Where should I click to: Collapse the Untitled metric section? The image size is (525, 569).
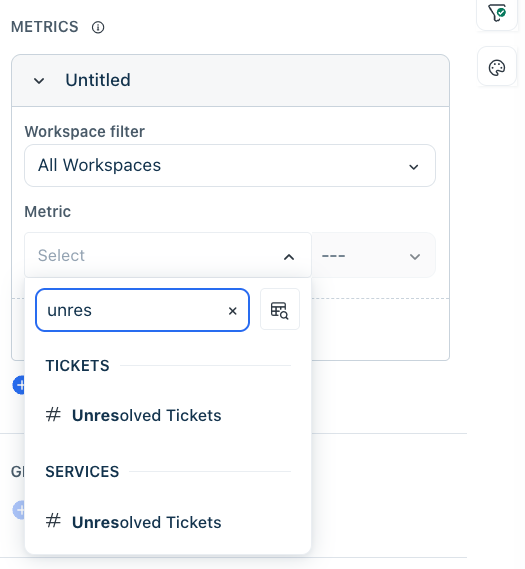[x=39, y=81]
